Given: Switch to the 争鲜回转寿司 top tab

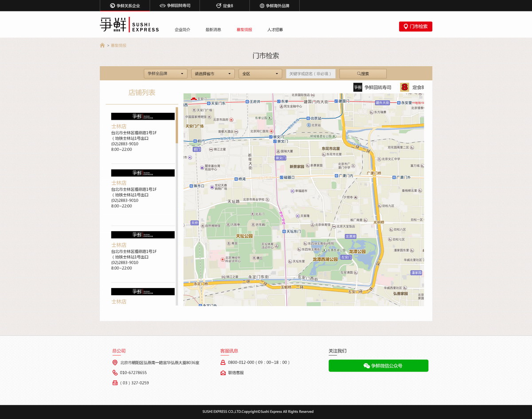Looking at the screenshot, I should [175, 6].
